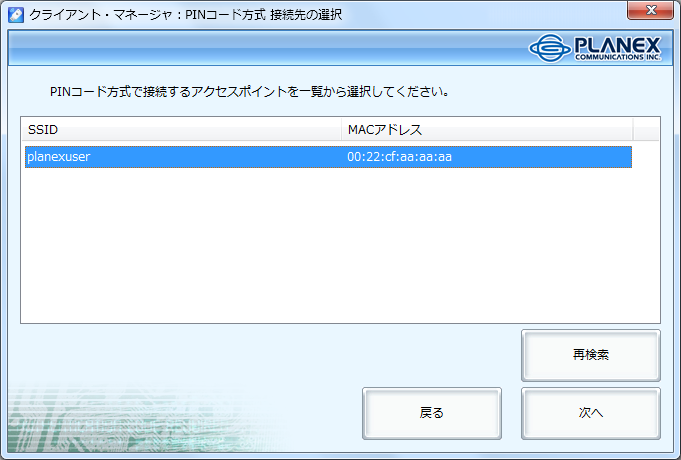Close the PIN code connection dialog

650,10
